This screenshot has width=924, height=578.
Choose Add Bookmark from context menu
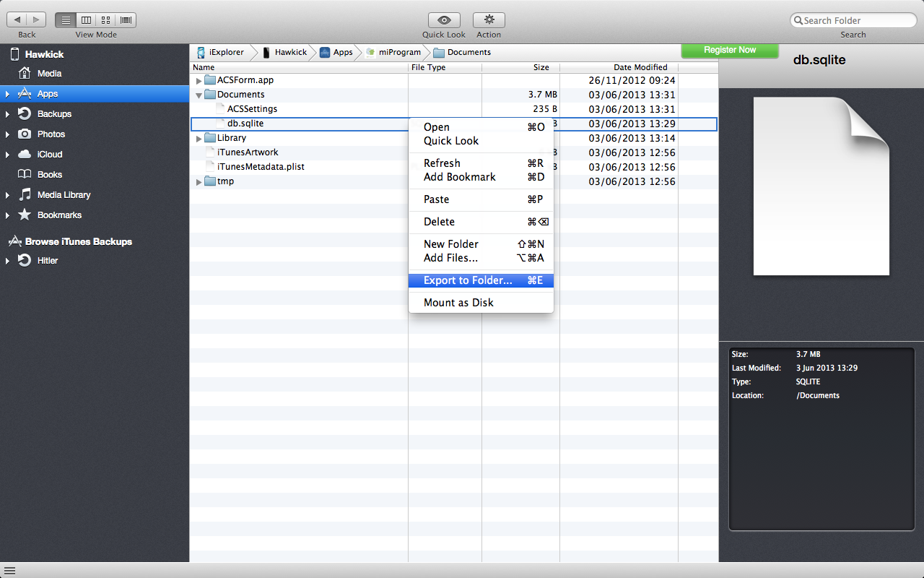click(481, 177)
